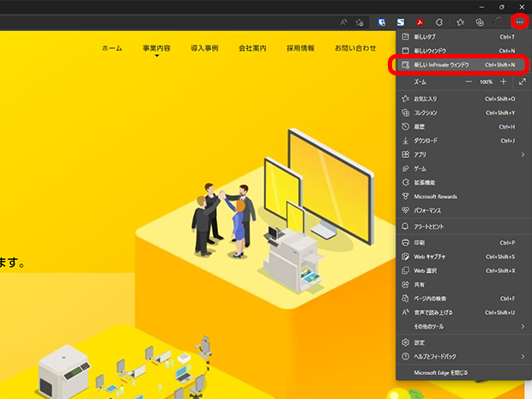The width and height of the screenshot is (532, 399).
Task: Choose 共有 from the menu
Action: (x=464, y=285)
